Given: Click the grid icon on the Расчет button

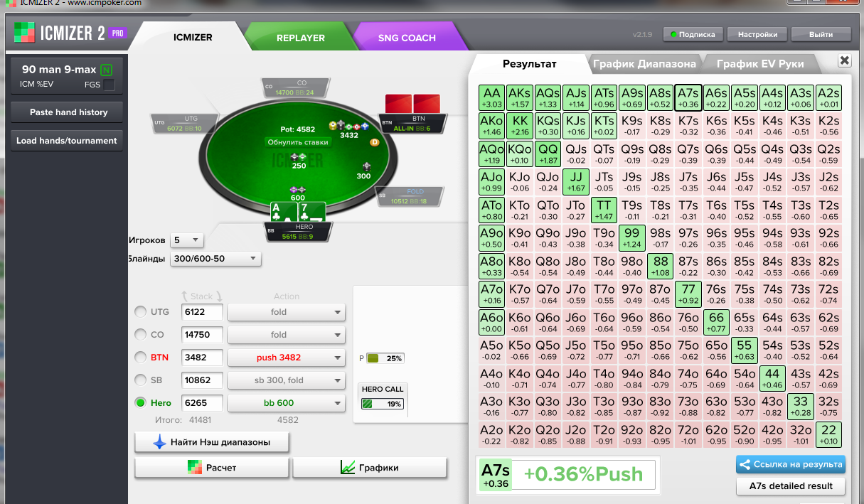Looking at the screenshot, I should pyautogui.click(x=195, y=468).
